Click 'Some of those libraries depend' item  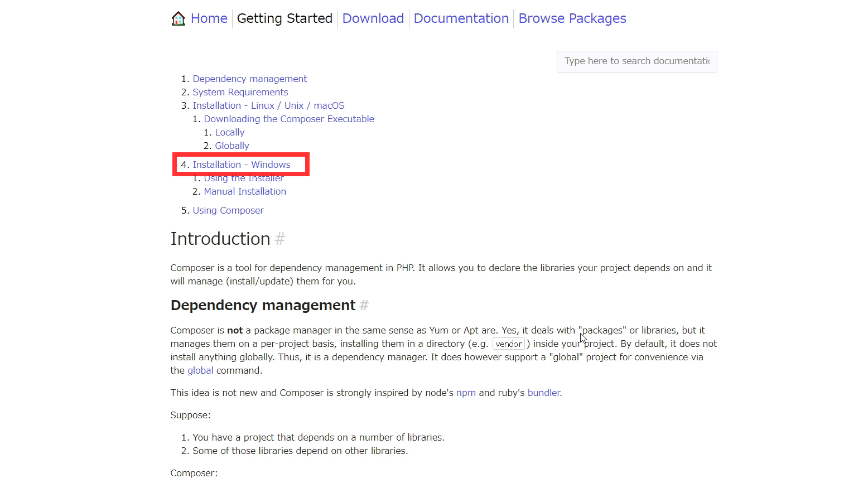(x=300, y=451)
